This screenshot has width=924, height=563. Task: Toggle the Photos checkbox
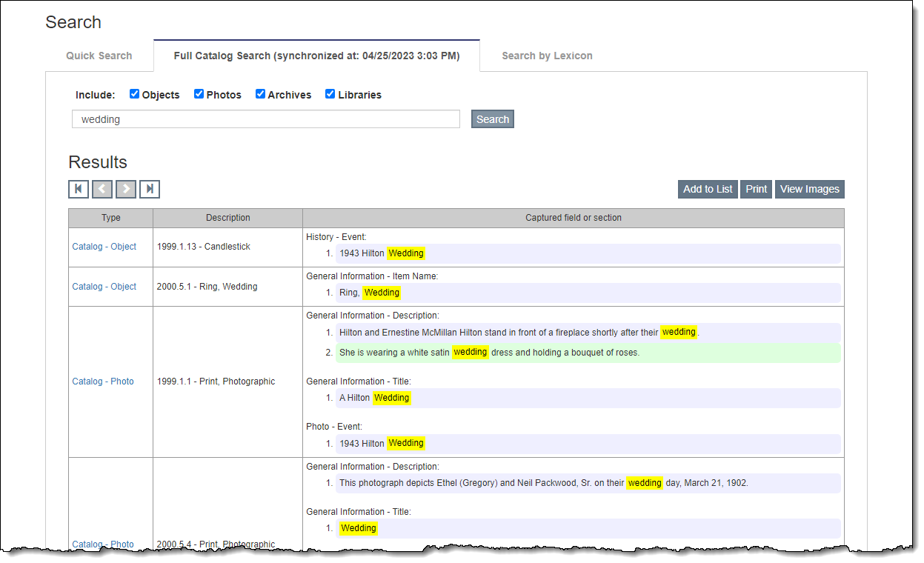coord(199,94)
